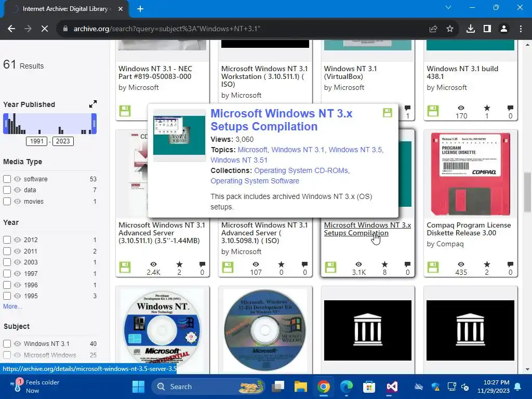Check the year 2011 filter
The height and width of the screenshot is (399, 532).
pyautogui.click(x=7, y=251)
